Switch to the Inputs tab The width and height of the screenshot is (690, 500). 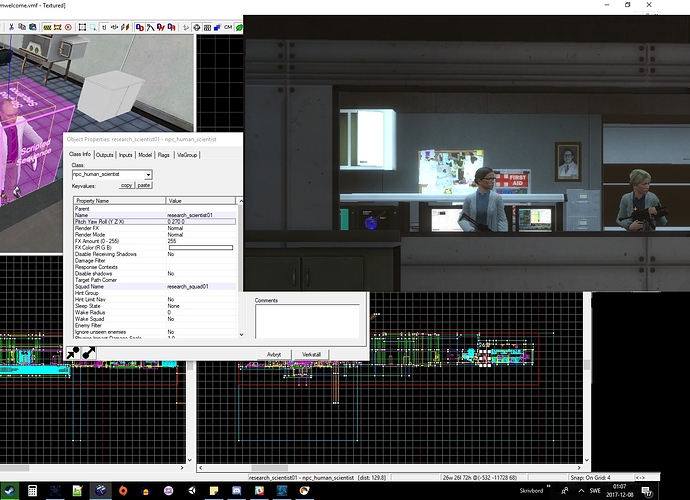click(x=125, y=155)
